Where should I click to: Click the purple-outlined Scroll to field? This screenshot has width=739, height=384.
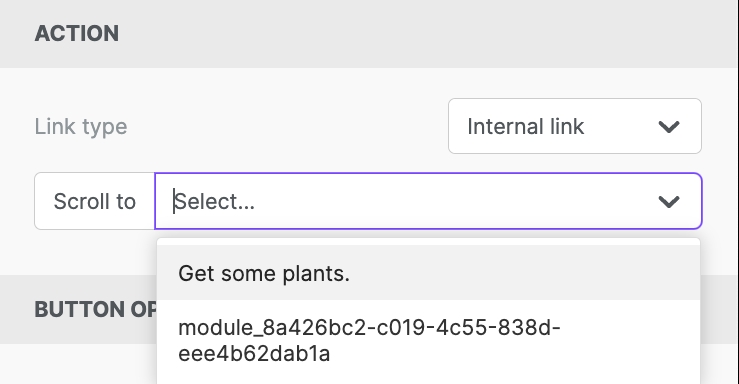click(428, 201)
